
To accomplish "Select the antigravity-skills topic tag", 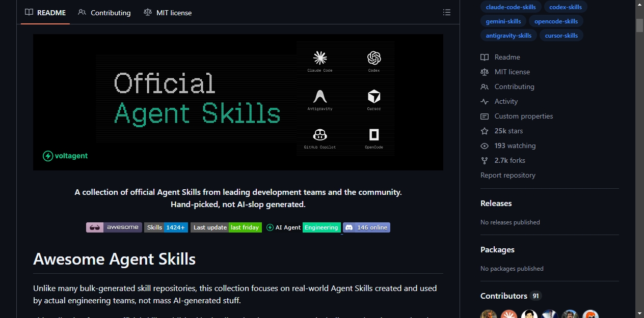I will tap(508, 36).
